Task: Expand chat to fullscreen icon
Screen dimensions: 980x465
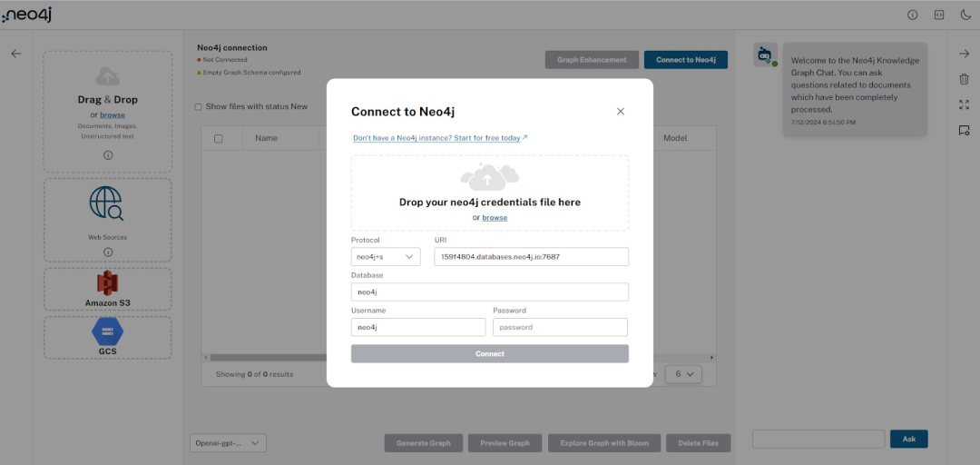Action: [x=964, y=104]
